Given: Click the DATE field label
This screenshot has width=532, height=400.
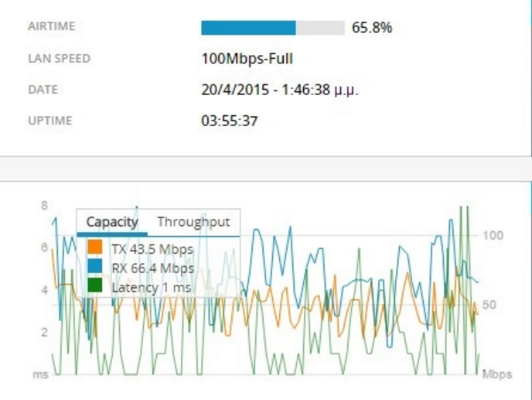Looking at the screenshot, I should coord(43,90).
